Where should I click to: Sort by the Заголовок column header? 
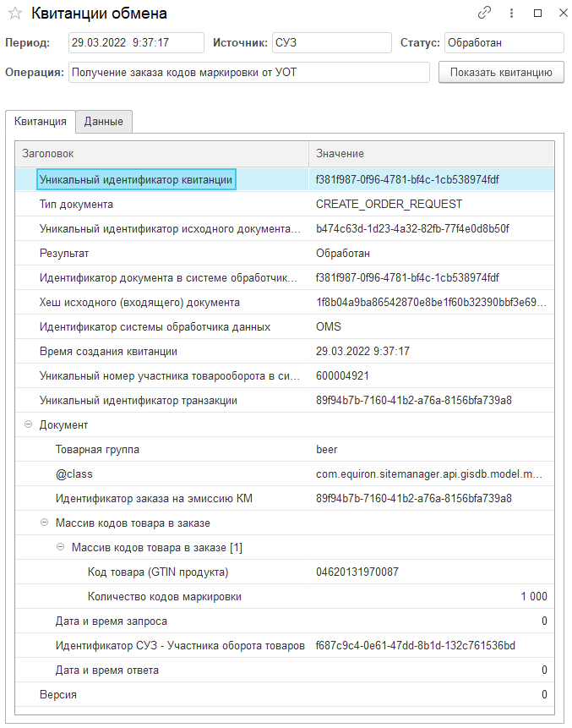(x=161, y=154)
